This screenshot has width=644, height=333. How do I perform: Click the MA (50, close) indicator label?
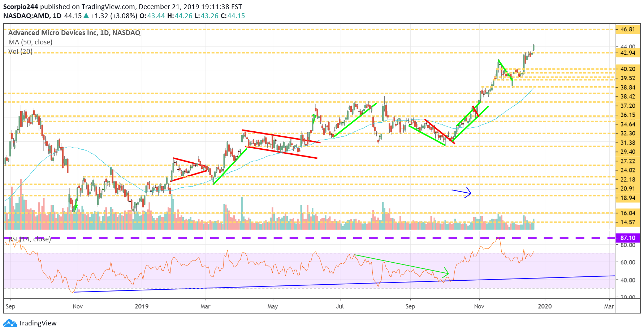click(x=30, y=42)
